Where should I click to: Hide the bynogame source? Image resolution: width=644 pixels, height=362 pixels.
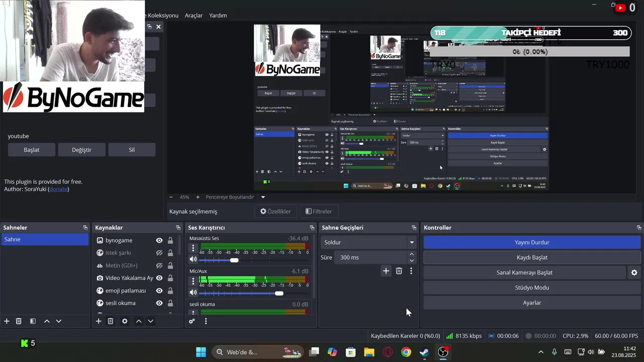click(x=159, y=240)
